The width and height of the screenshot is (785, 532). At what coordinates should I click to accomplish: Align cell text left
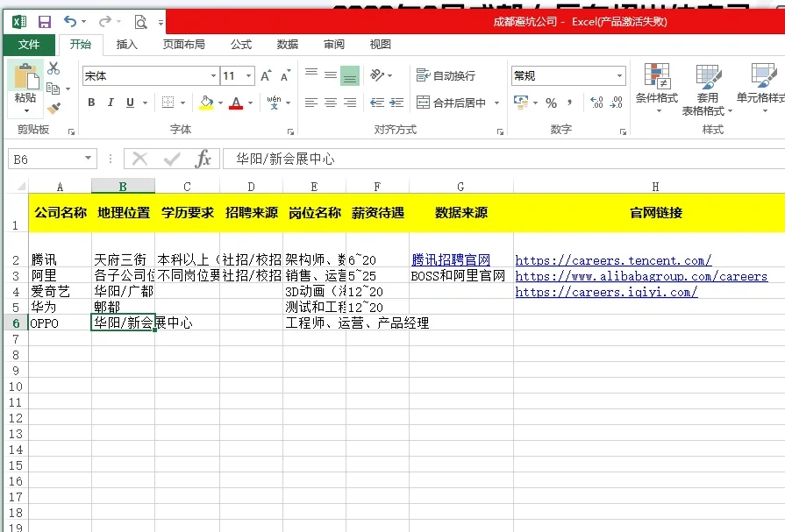point(311,103)
